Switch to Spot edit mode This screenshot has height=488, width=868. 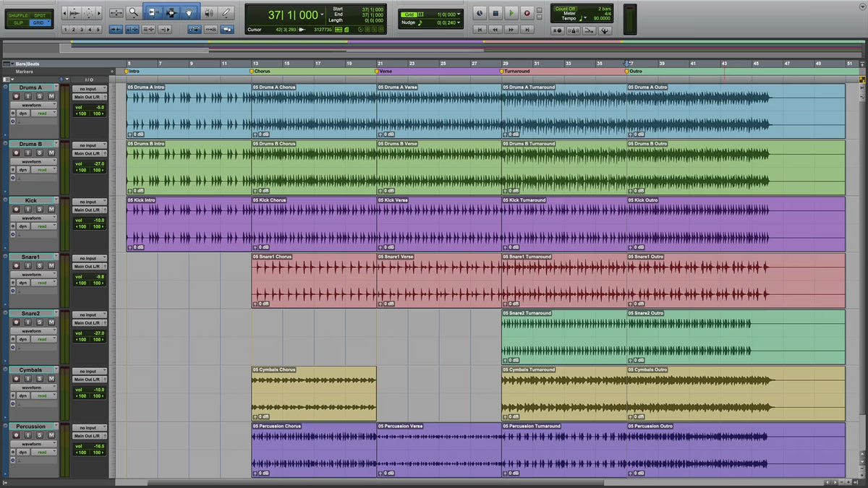[x=40, y=15]
